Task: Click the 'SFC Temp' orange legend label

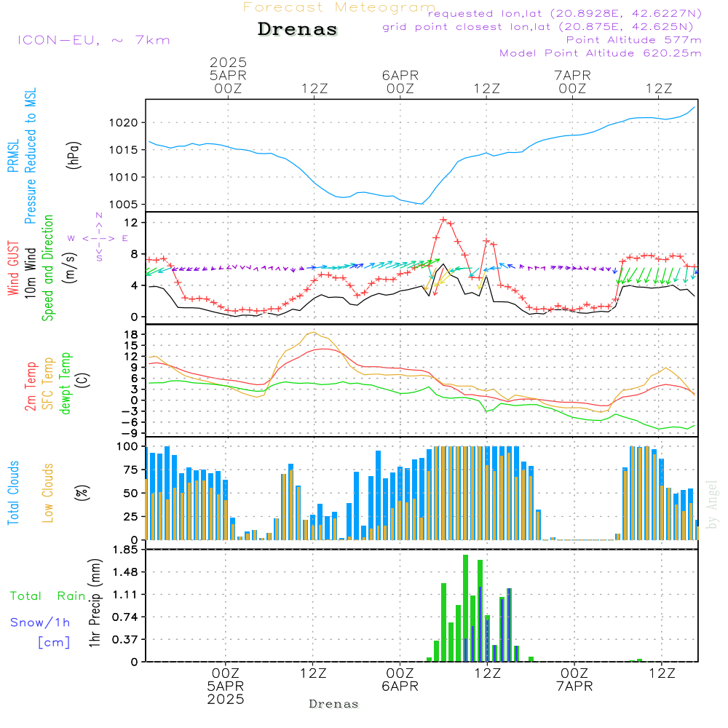Action: pyautogui.click(x=47, y=384)
